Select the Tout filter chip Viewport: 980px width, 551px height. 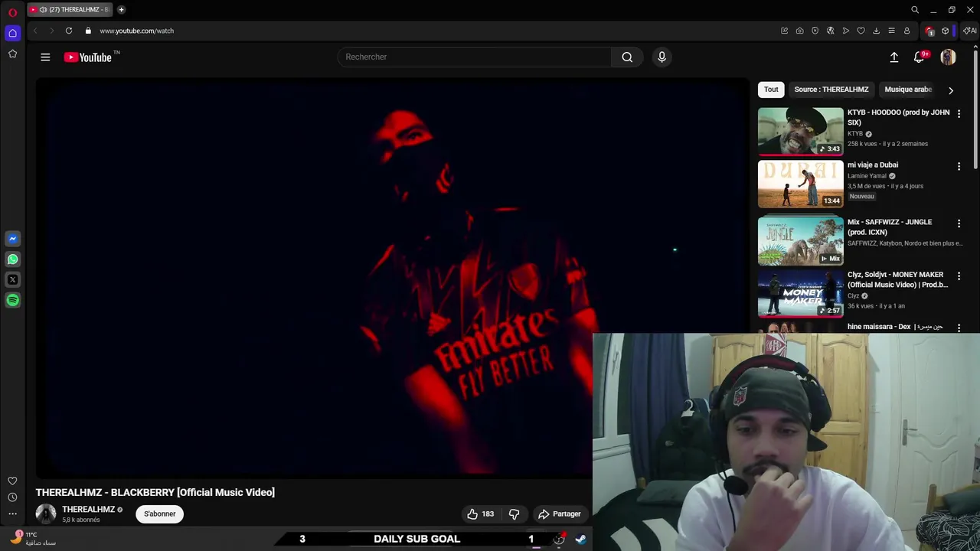click(771, 90)
